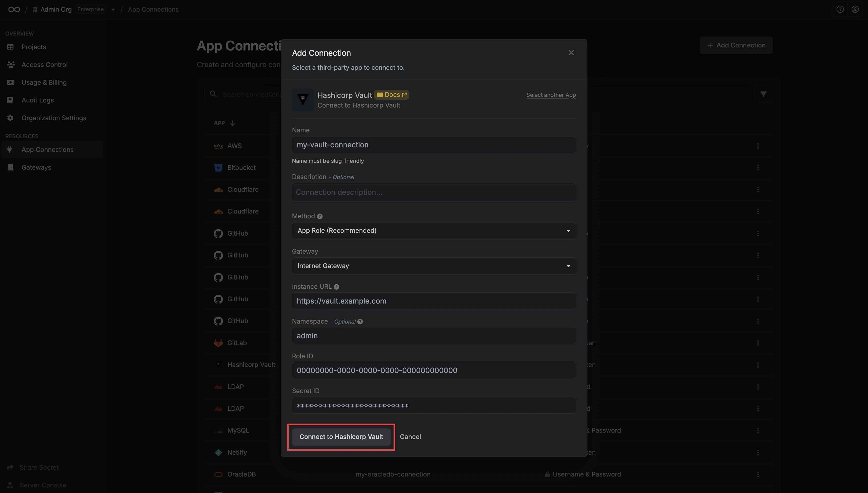Open the user profile icon
The image size is (868, 493).
coord(855,9)
